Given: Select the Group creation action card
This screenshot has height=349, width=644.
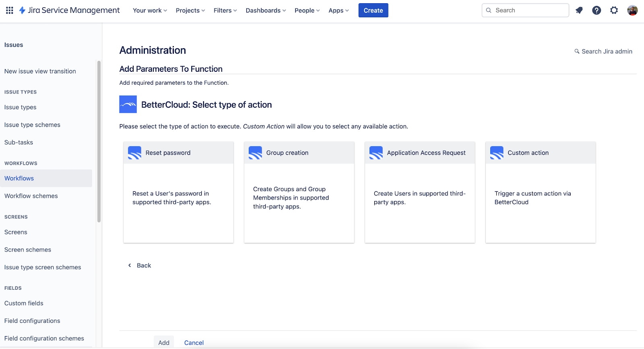Looking at the screenshot, I should coord(299,192).
